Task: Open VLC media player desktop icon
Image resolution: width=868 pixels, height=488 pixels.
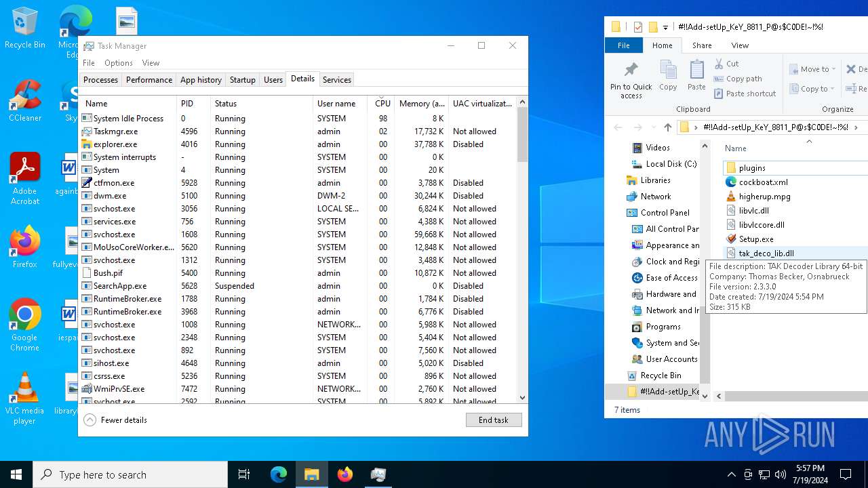Action: point(24,399)
